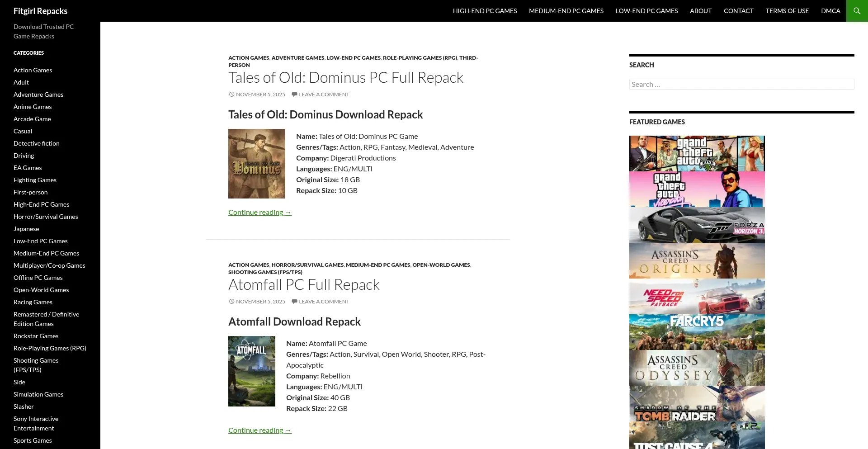Click the Fitgirl Repacks site title
This screenshot has width=868, height=449.
40,11
